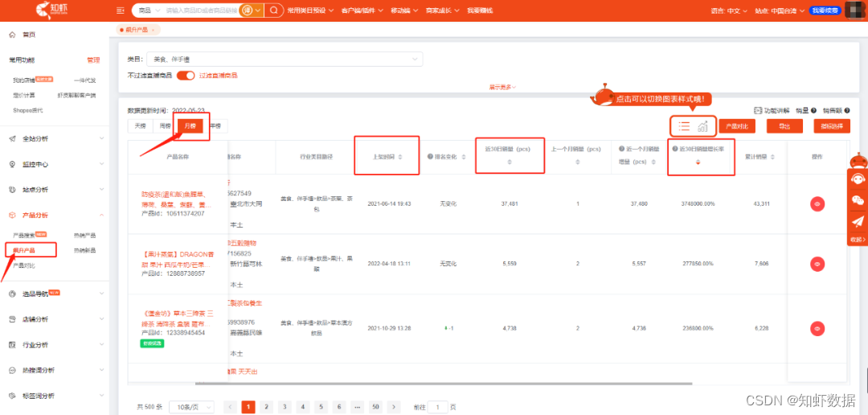Sort by 上架时间 column arrows
Screen dimensions: 868x415
[x=400, y=157]
